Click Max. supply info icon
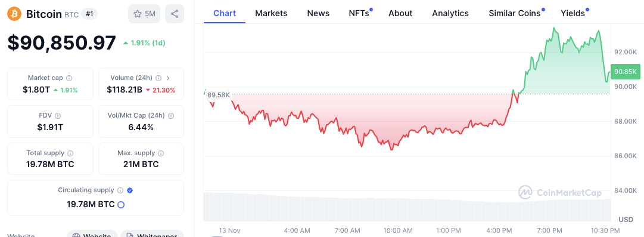Screen dimensions: 644x237 point(161,153)
